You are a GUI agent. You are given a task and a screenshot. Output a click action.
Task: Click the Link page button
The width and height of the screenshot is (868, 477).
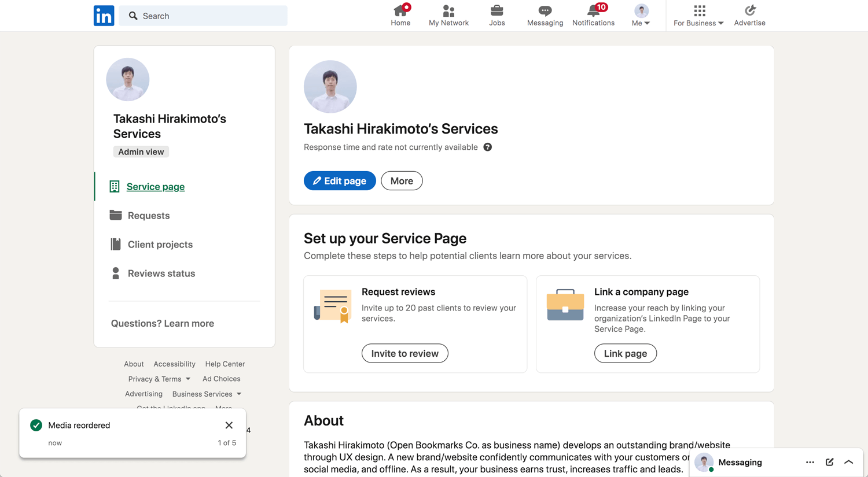click(x=626, y=353)
